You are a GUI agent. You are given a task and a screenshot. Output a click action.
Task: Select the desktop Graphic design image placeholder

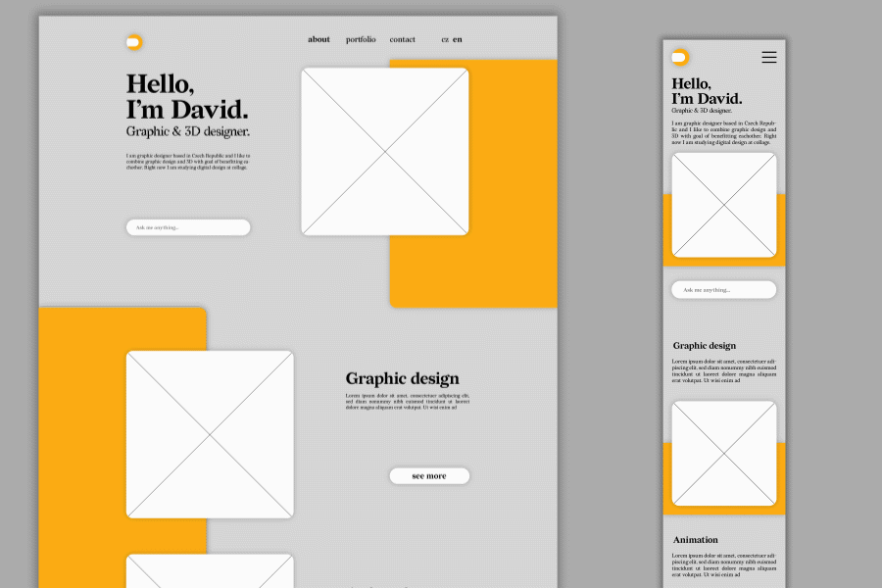210,434
